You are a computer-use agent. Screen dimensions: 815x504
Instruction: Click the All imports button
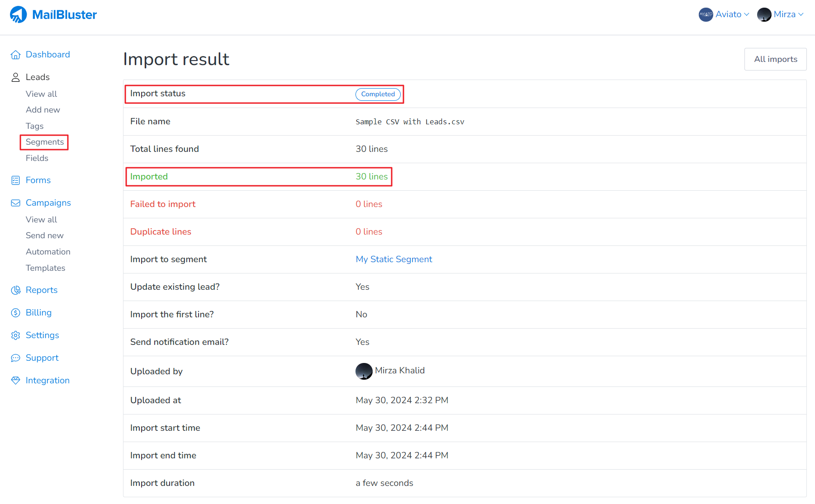point(775,59)
